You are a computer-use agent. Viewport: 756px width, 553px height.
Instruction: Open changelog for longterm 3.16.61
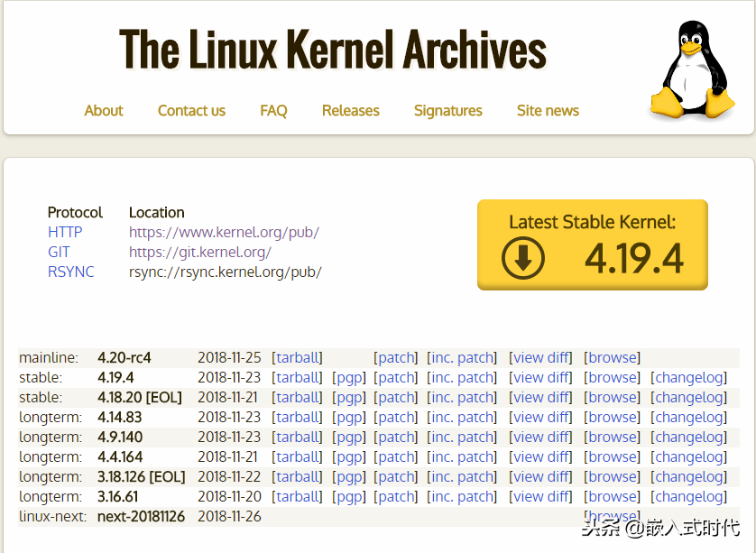(x=688, y=496)
